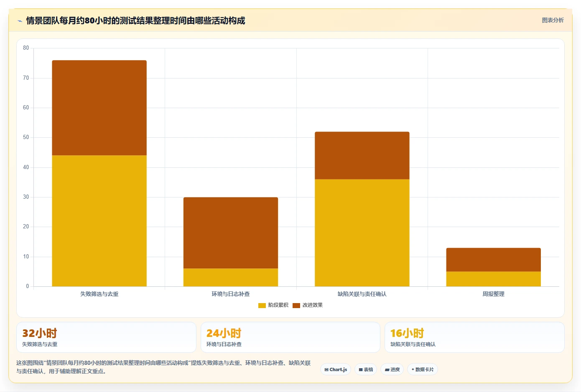Click the chart title 情景团队每月约80小时
Viewport: 581px width, 392px height.
point(135,20)
